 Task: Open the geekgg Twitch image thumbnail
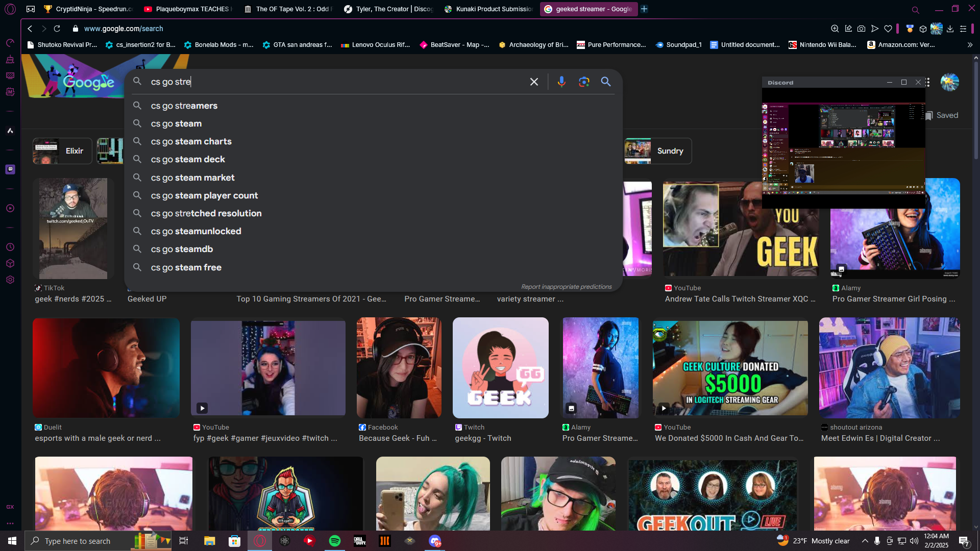click(500, 368)
